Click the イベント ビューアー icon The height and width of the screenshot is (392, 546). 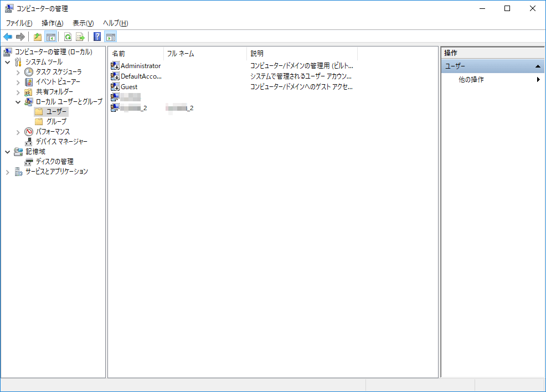(29, 82)
